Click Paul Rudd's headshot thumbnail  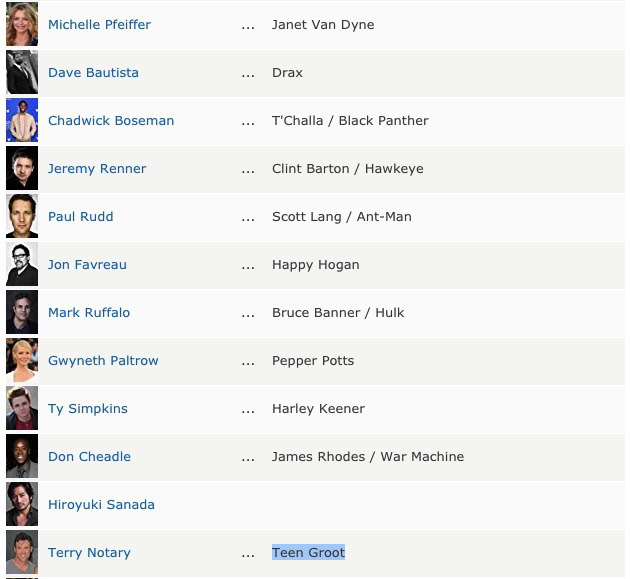(x=22, y=216)
